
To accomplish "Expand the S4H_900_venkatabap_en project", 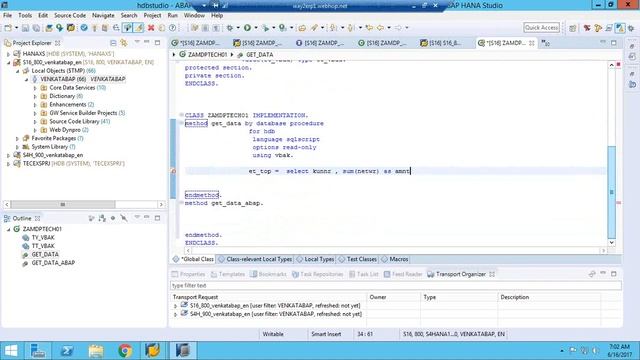I will (8, 156).
